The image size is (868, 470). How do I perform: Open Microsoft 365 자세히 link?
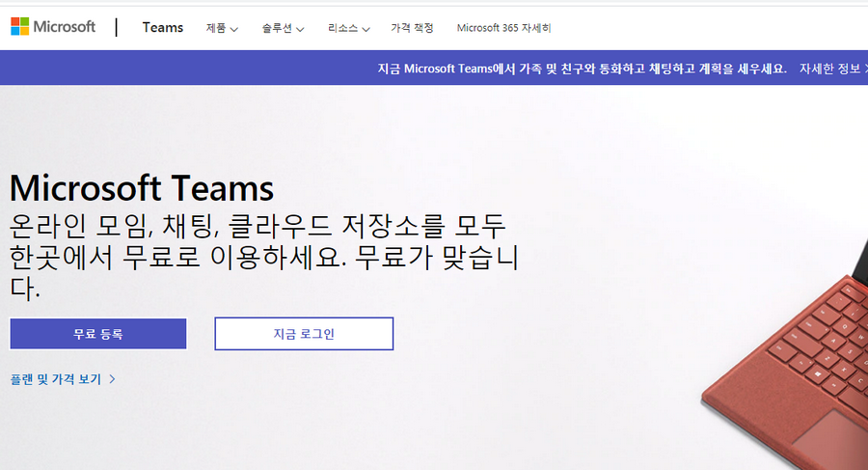[x=503, y=28]
